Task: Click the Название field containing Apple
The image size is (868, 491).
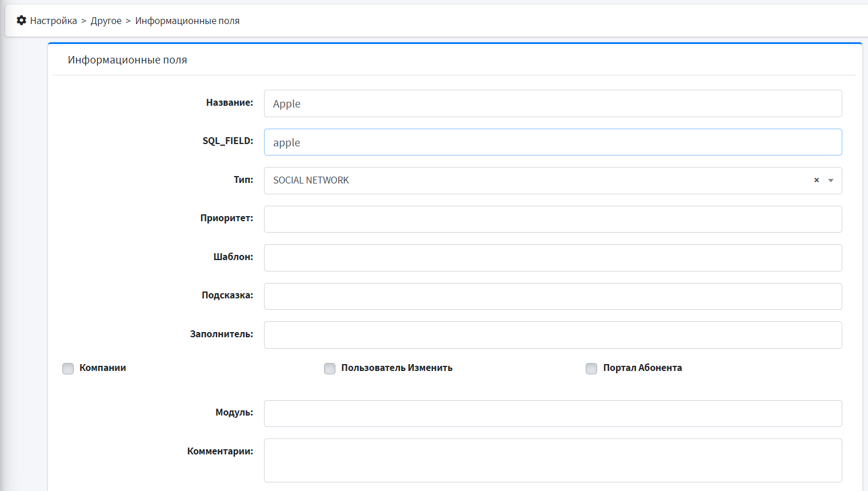Action: (x=553, y=103)
